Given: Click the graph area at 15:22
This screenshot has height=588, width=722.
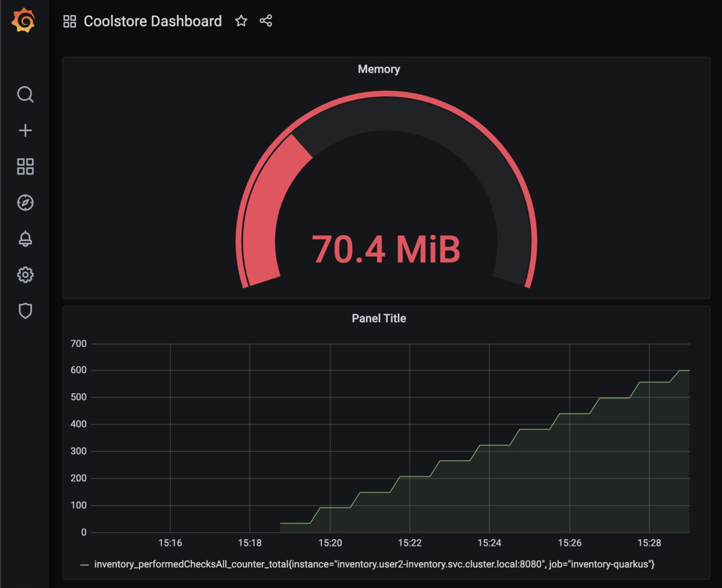Looking at the screenshot, I should pyautogui.click(x=410, y=505).
